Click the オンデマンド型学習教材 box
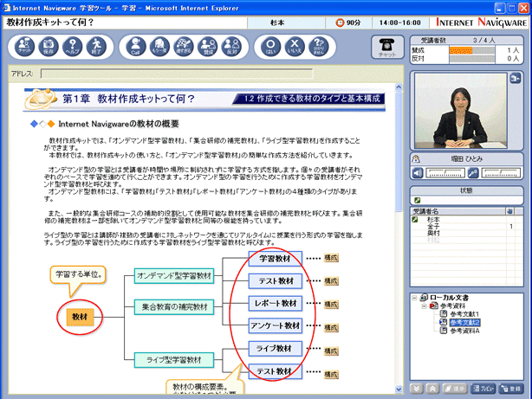This screenshot has width=532, height=399. pos(174,276)
